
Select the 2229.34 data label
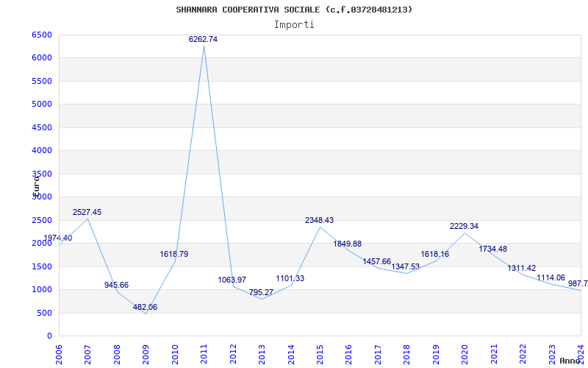(465, 227)
